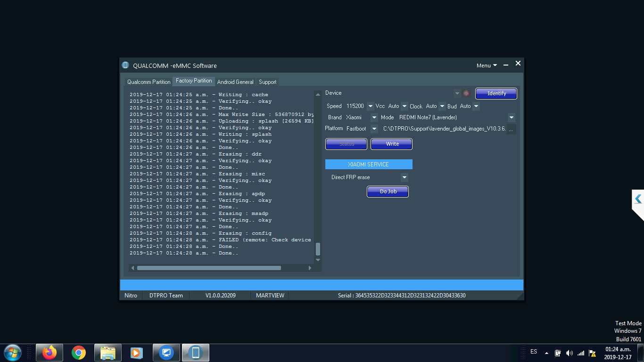Click the ES language indicator
The width and height of the screenshot is (644, 362).
[x=534, y=352]
